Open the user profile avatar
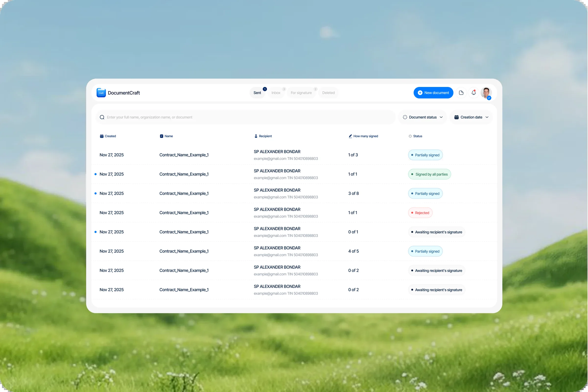The image size is (588, 392). [486, 93]
